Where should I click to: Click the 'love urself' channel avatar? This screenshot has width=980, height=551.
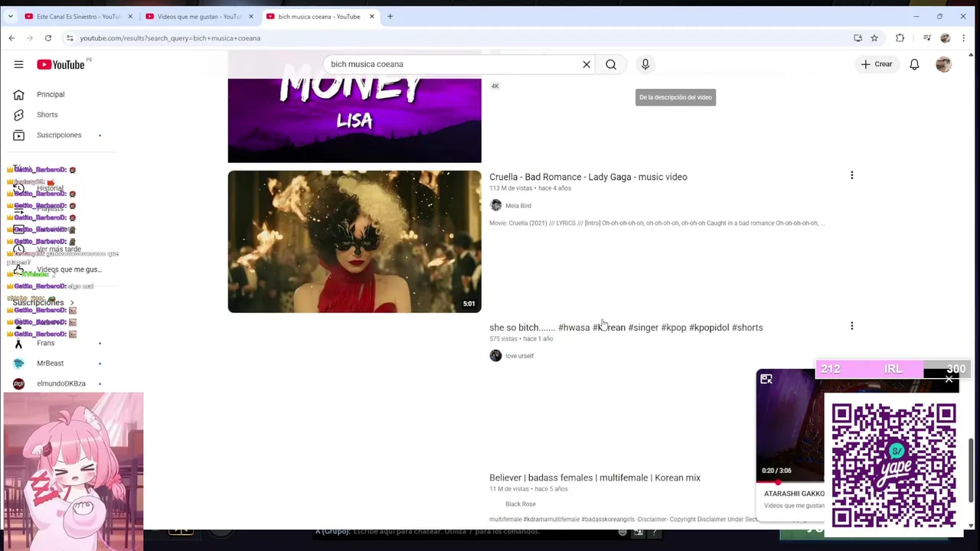[495, 355]
